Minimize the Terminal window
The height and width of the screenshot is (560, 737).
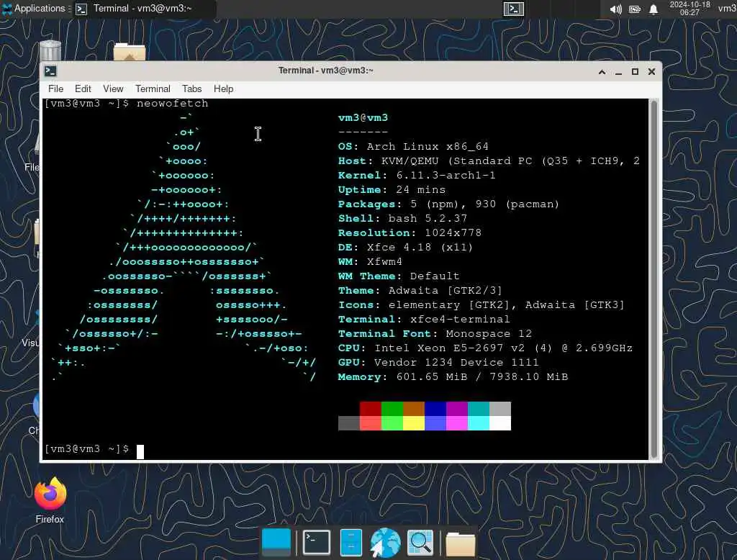[618, 72]
